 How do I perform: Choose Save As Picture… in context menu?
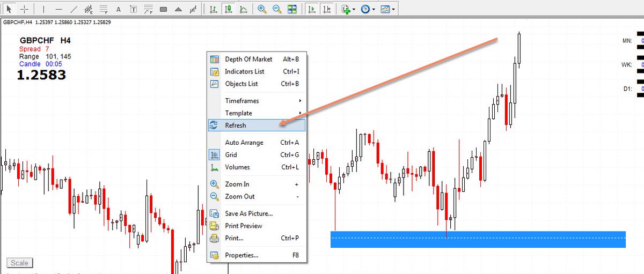(x=257, y=213)
